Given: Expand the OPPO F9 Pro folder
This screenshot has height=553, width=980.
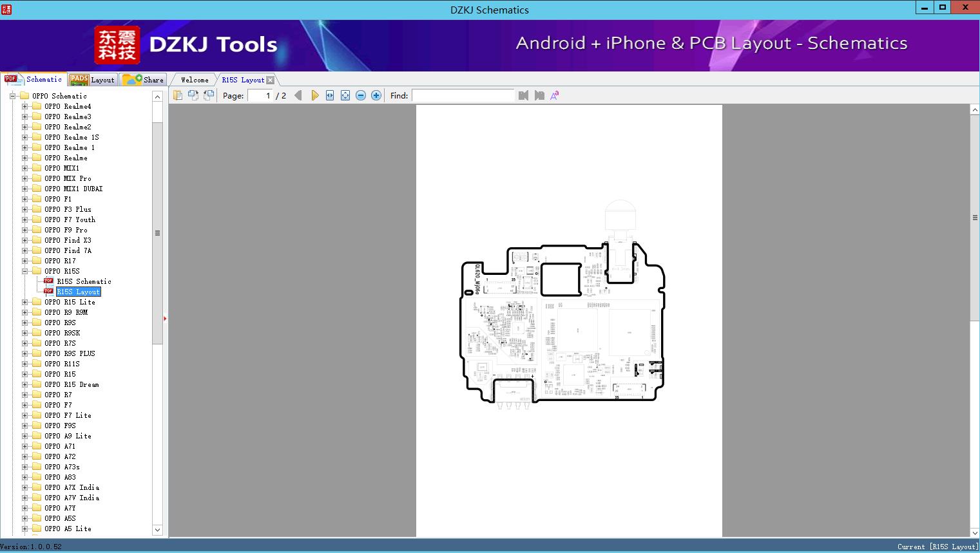Looking at the screenshot, I should (x=24, y=230).
